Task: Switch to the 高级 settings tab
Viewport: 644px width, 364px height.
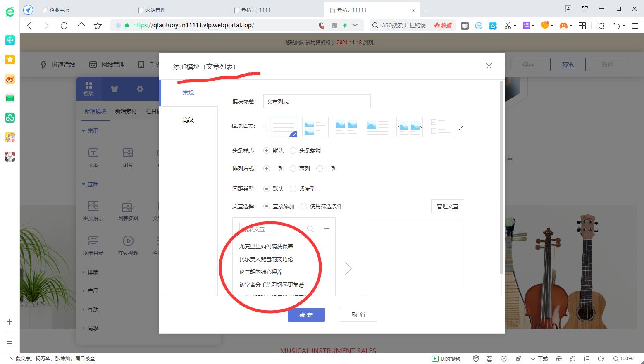Action: [188, 120]
